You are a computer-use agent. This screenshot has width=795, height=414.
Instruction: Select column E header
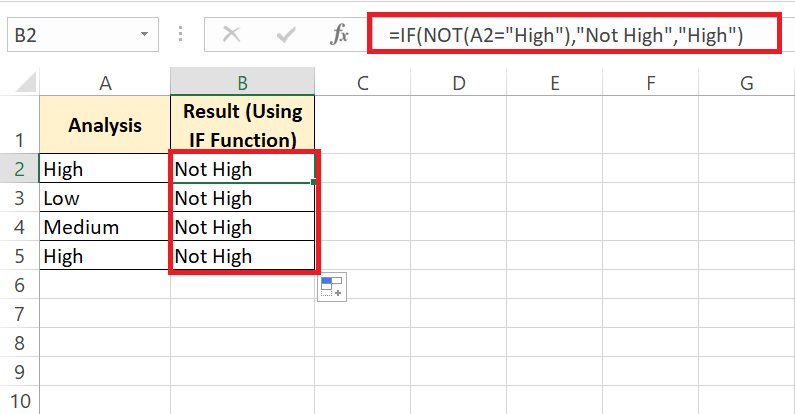coord(554,83)
